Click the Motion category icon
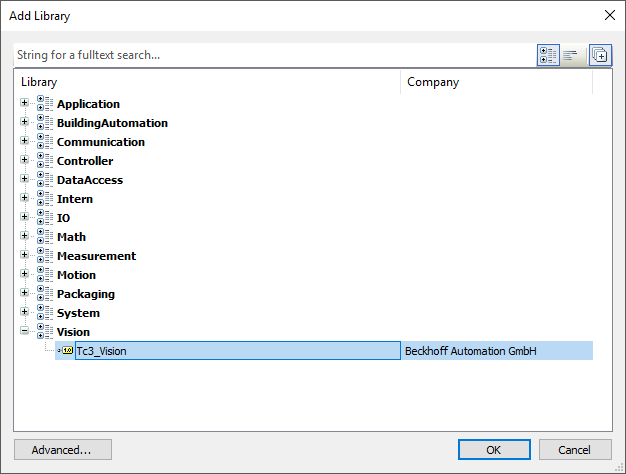The width and height of the screenshot is (626, 474). [45, 274]
